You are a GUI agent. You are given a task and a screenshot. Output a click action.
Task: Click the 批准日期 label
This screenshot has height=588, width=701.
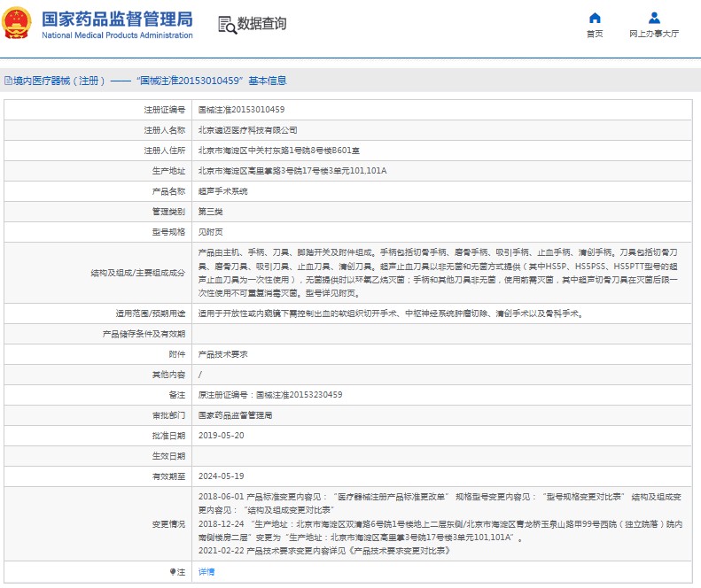(x=168, y=436)
